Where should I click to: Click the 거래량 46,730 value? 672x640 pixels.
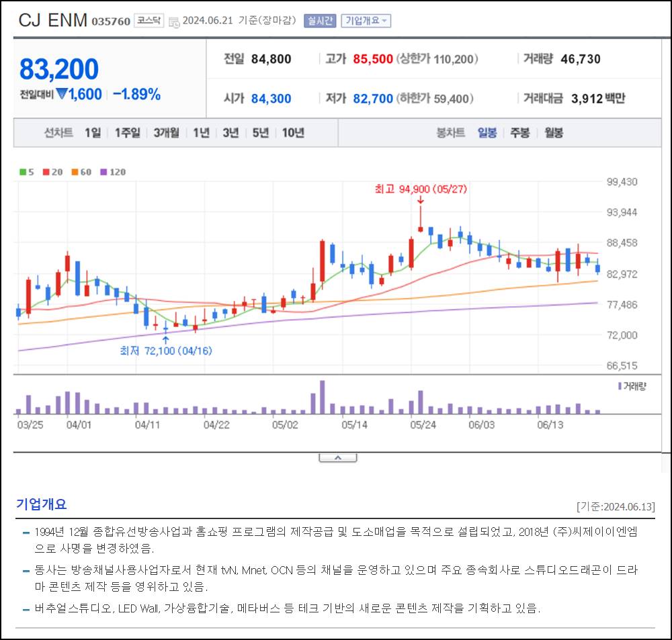point(581,59)
